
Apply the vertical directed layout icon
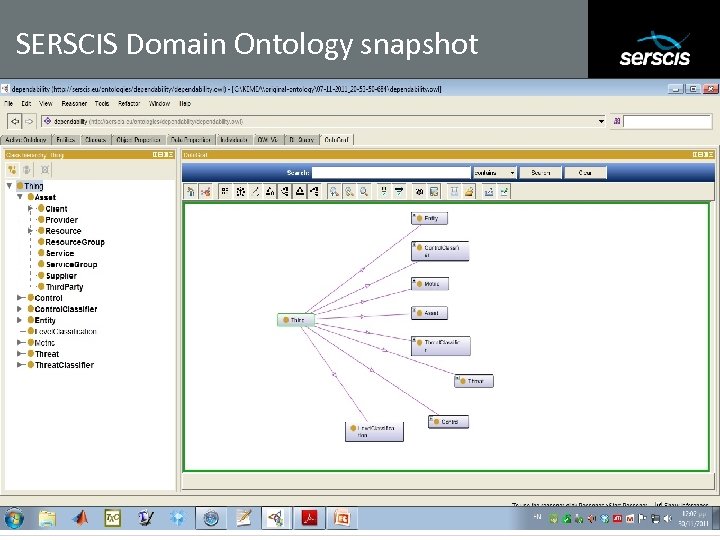[300, 192]
